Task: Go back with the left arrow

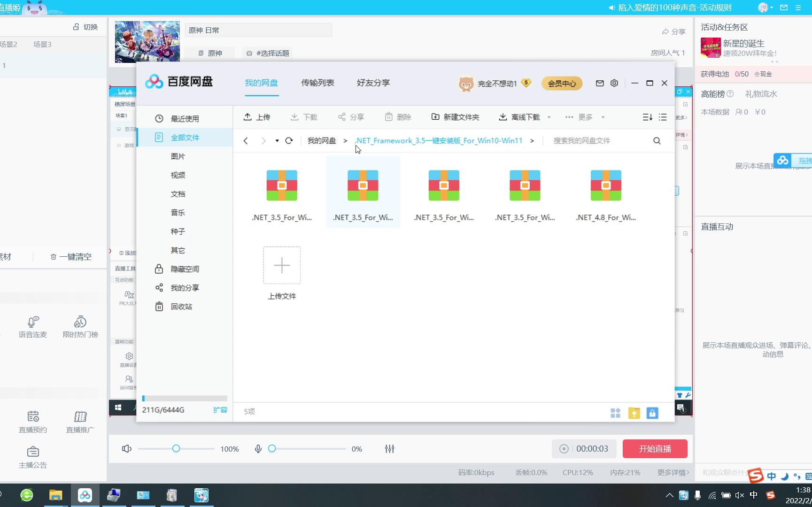Action: click(x=246, y=140)
